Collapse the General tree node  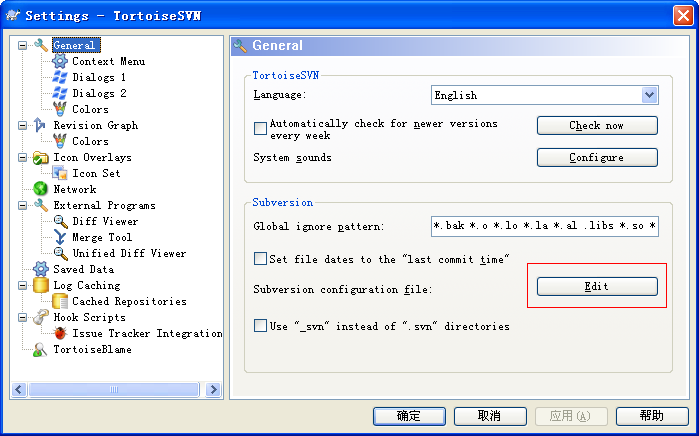(x=22, y=45)
